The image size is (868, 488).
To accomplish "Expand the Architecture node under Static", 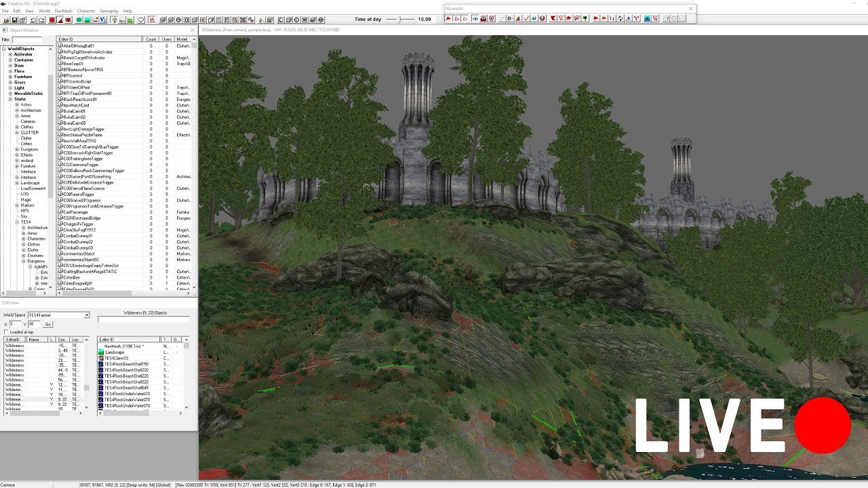I will (17, 110).
